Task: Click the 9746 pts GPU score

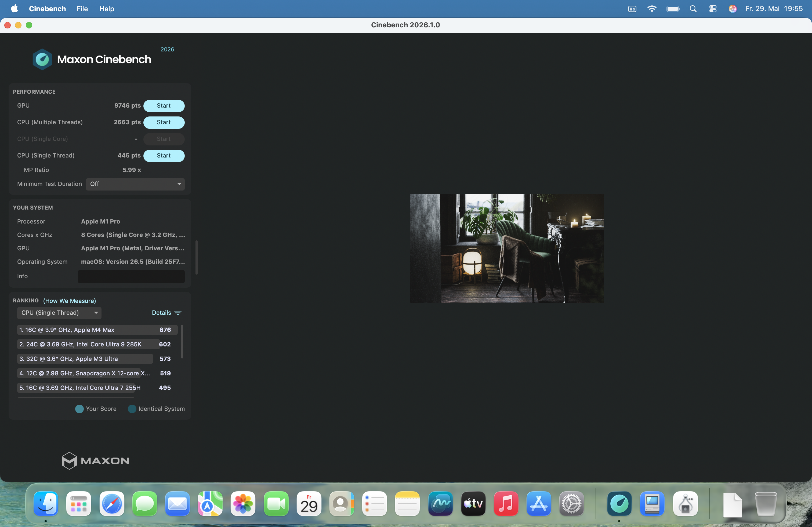Action: tap(127, 106)
